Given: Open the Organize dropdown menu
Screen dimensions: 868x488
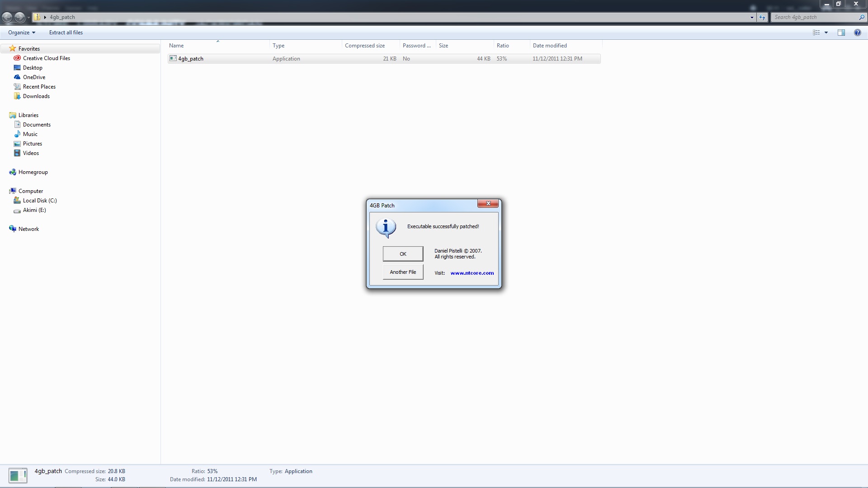Looking at the screenshot, I should coord(21,33).
